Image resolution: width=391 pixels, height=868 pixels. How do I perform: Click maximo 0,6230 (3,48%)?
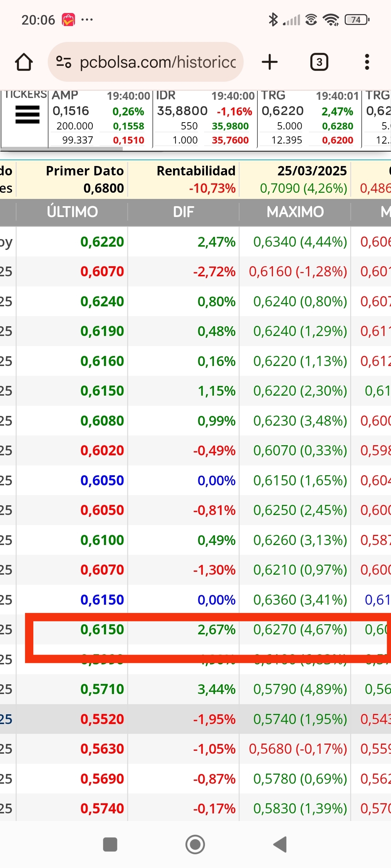pos(300,421)
